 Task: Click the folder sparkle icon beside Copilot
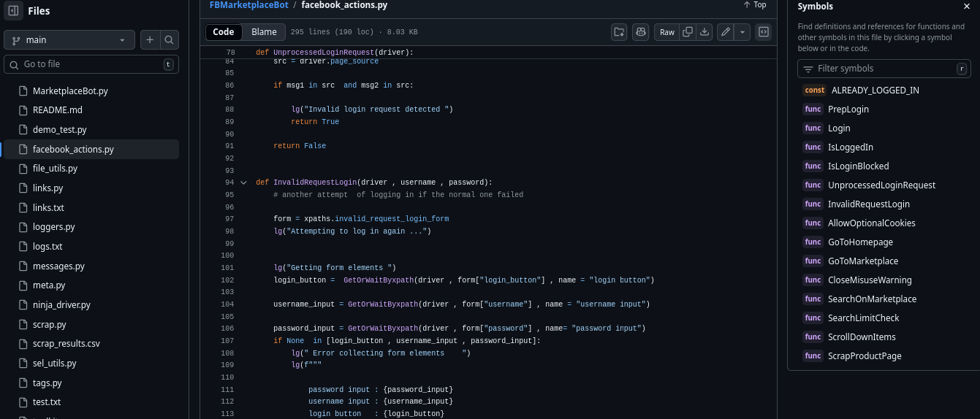pos(620,32)
